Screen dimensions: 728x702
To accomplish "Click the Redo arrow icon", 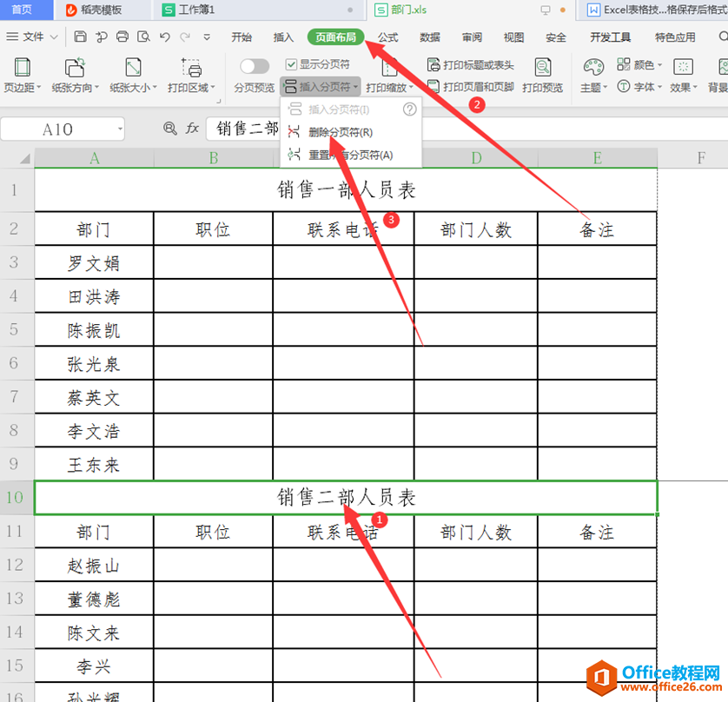I will coord(185,36).
